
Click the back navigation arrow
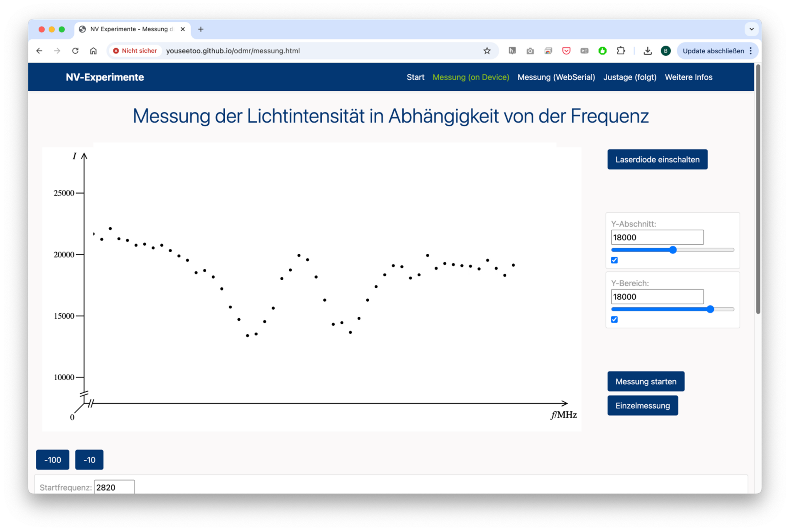tap(39, 51)
